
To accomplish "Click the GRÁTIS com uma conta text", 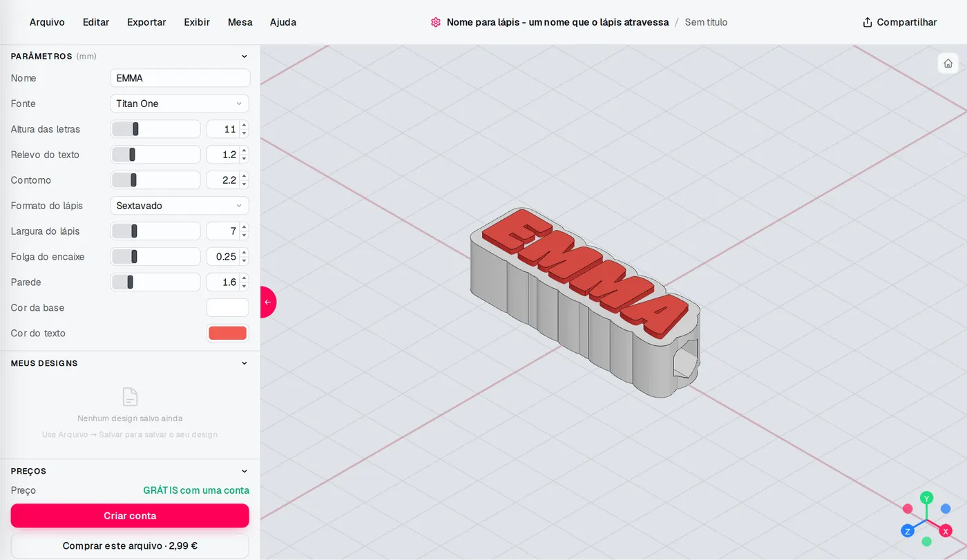I will [196, 490].
